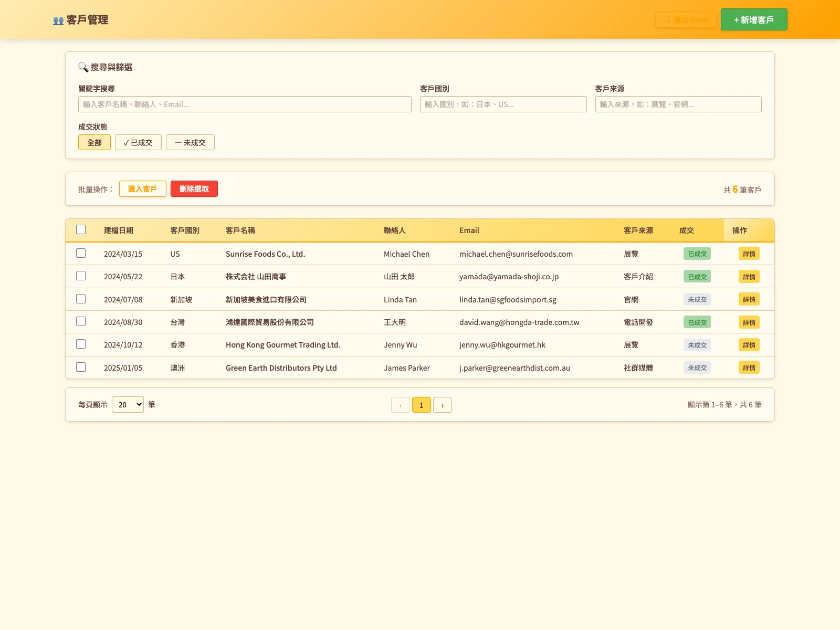
Task: Open 詳情 for Green Earth Distributors
Action: pyautogui.click(x=749, y=367)
